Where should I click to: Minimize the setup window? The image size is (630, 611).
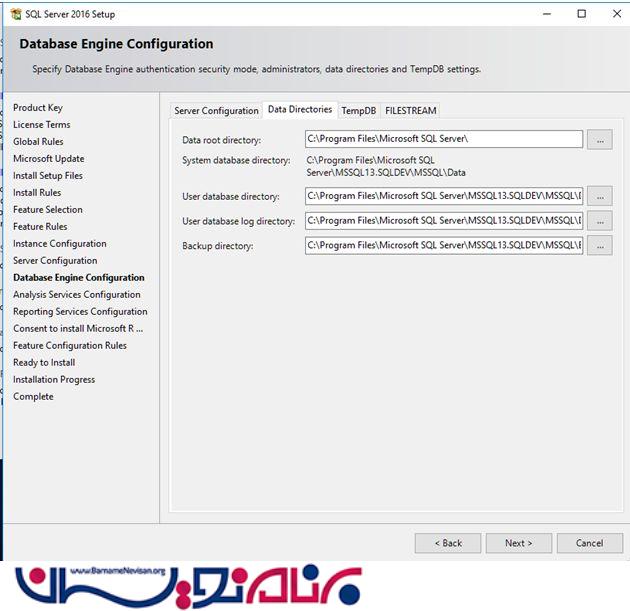pos(547,14)
